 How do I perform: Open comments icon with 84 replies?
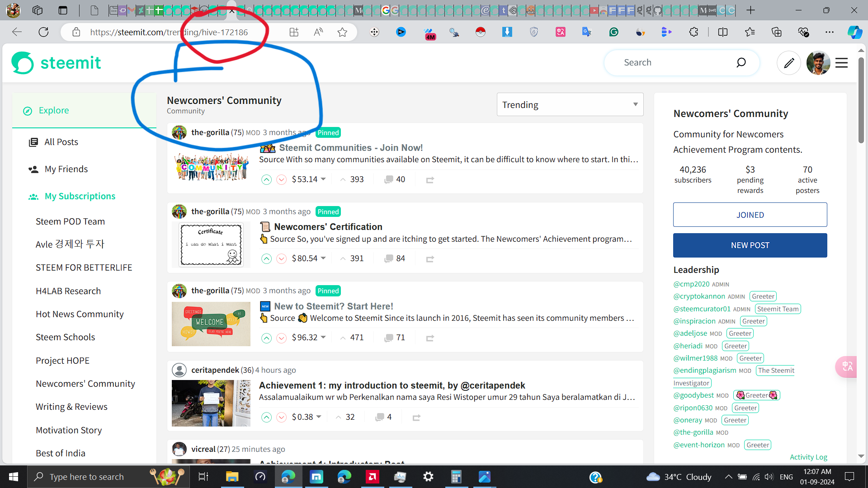coord(388,259)
